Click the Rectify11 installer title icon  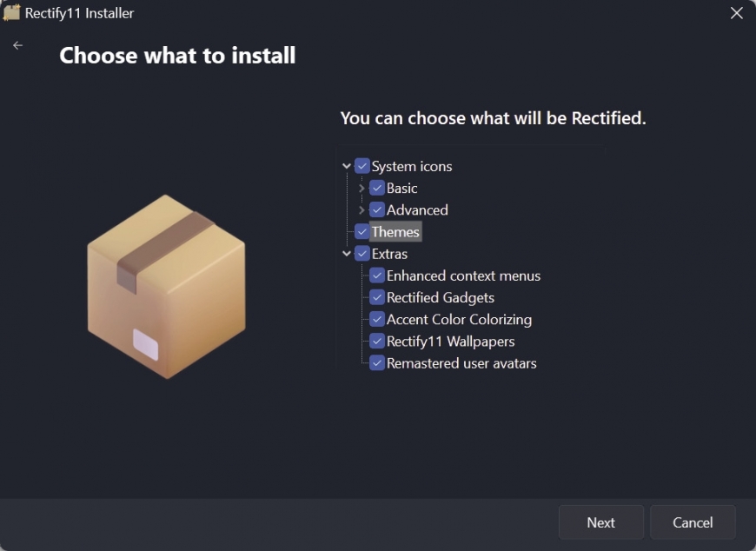[x=11, y=12]
